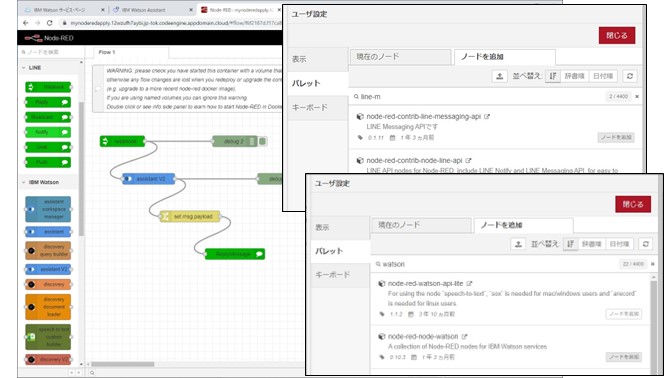Open external link for node-red-contrib-line-messaging-api

tap(487, 117)
